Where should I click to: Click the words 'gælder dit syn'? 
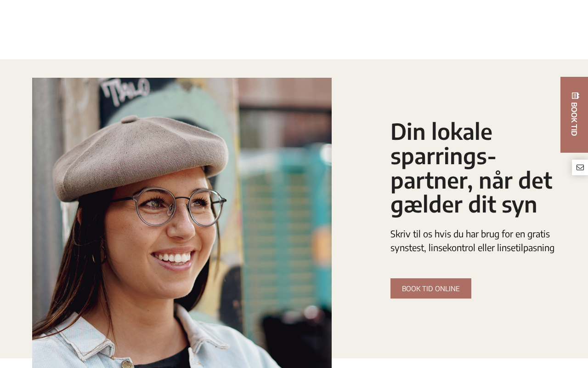click(x=464, y=204)
